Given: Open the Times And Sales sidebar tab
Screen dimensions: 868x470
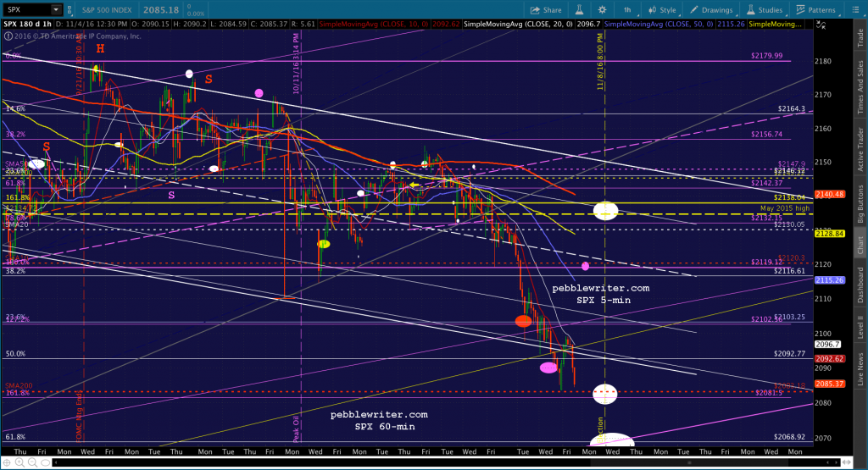Looking at the screenshot, I should (x=861, y=87).
